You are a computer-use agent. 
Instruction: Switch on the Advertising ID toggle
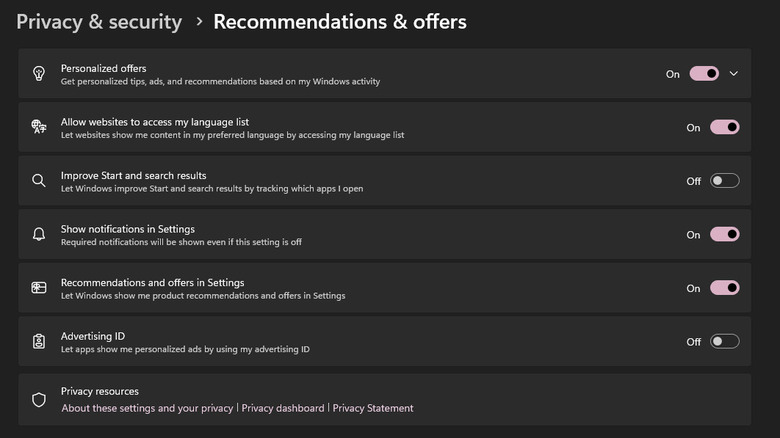[724, 342]
